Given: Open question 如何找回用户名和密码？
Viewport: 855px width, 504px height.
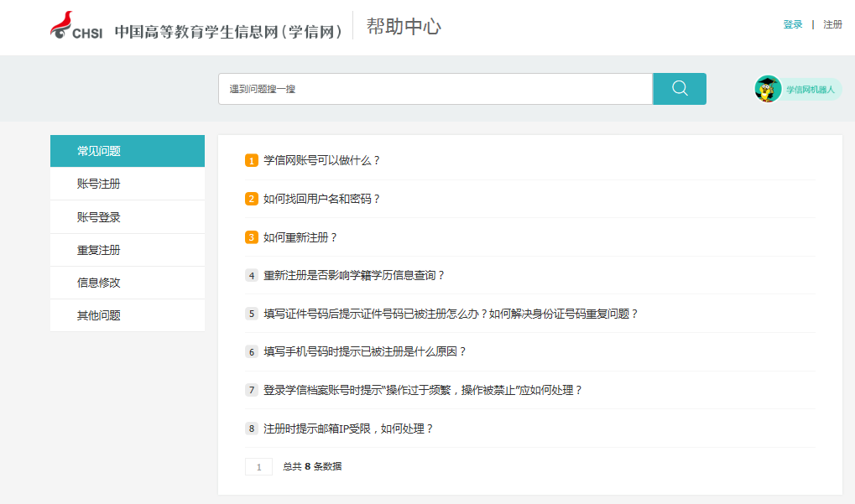Looking at the screenshot, I should [x=322, y=200].
